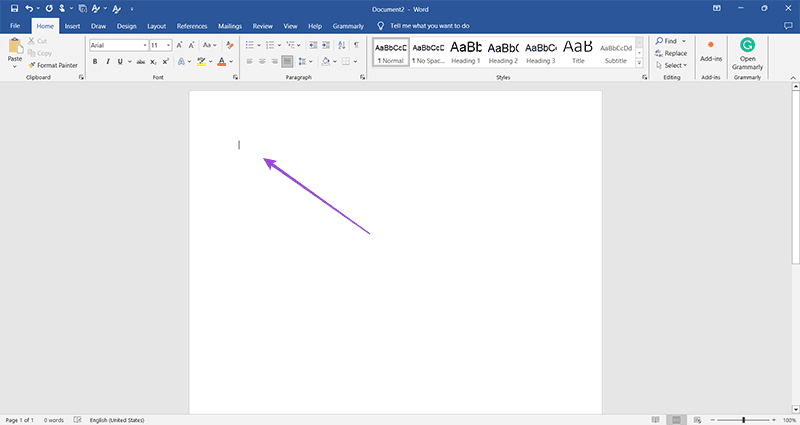Align text left
Viewport: 800px width, 425px height.
[x=249, y=62]
